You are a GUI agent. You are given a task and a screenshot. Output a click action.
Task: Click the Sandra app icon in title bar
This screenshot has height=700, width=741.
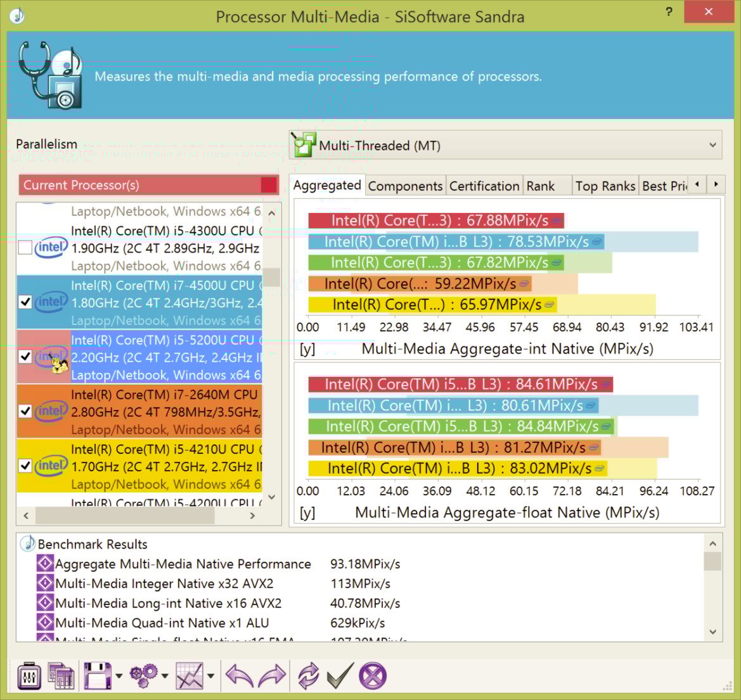(x=17, y=16)
